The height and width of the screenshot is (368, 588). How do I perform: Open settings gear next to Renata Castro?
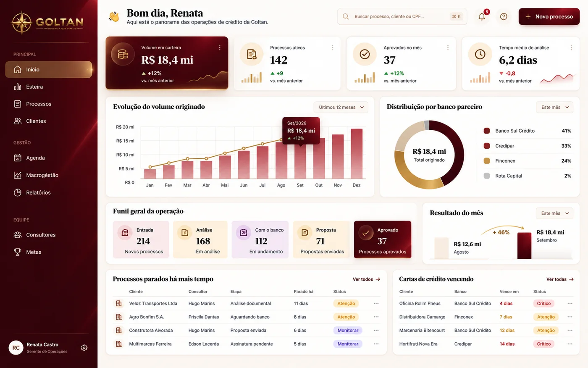pyautogui.click(x=84, y=348)
